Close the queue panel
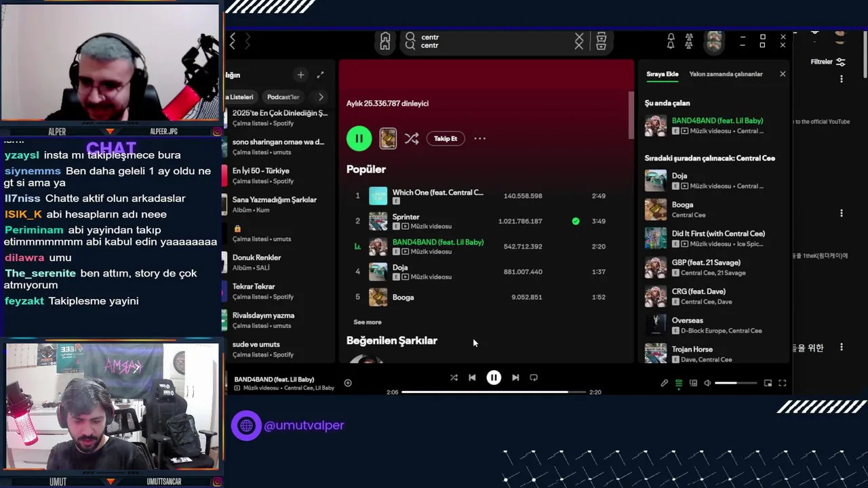Screen dimensions: 868x488 click(783, 74)
